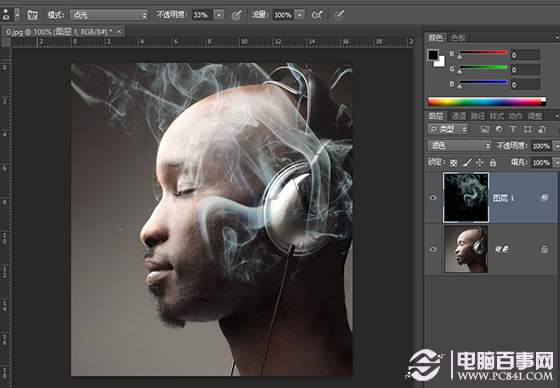Click the background layer lock icon
The height and width of the screenshot is (388, 560).
pyautogui.click(x=544, y=249)
